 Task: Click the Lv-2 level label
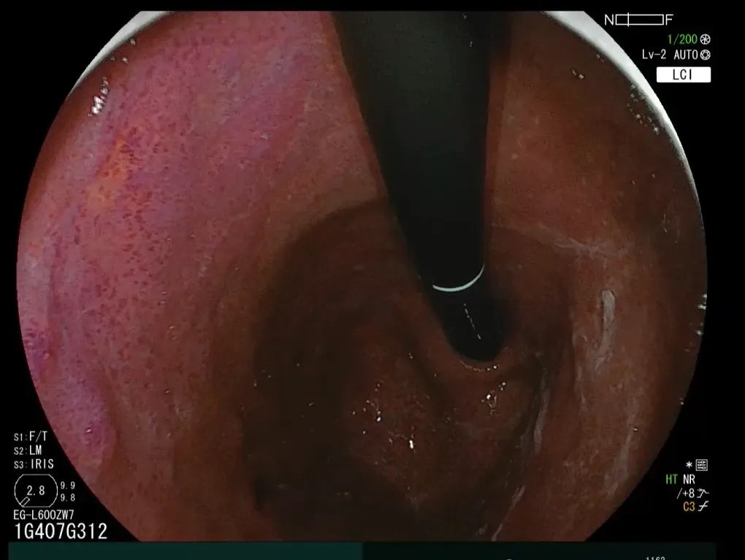[x=654, y=55]
